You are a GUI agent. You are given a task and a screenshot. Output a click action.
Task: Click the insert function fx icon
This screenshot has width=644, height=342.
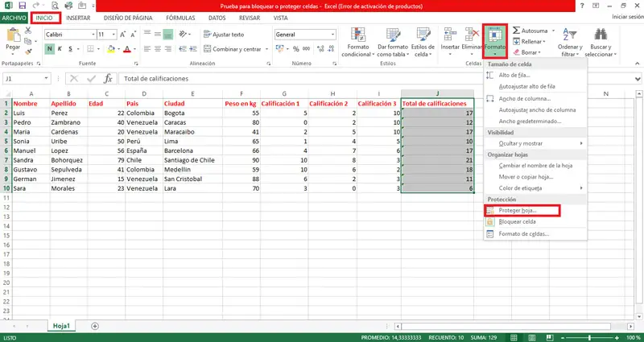(x=108, y=78)
